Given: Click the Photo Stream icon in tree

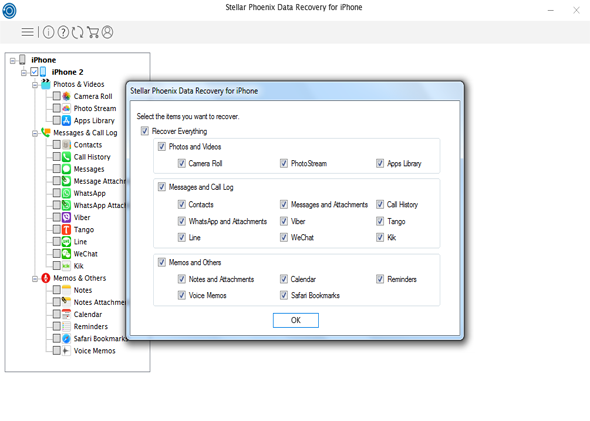Looking at the screenshot, I should tap(66, 108).
